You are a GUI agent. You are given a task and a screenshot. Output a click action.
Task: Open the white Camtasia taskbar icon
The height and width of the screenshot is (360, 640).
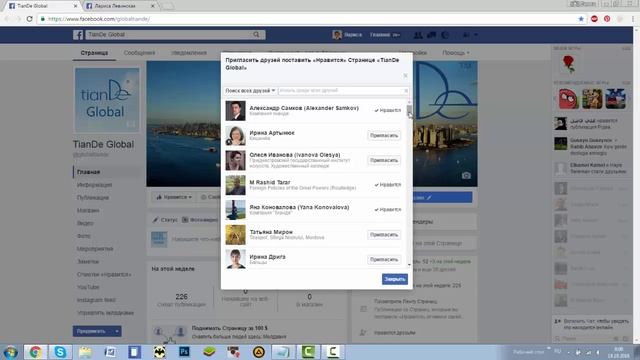(x=333, y=352)
